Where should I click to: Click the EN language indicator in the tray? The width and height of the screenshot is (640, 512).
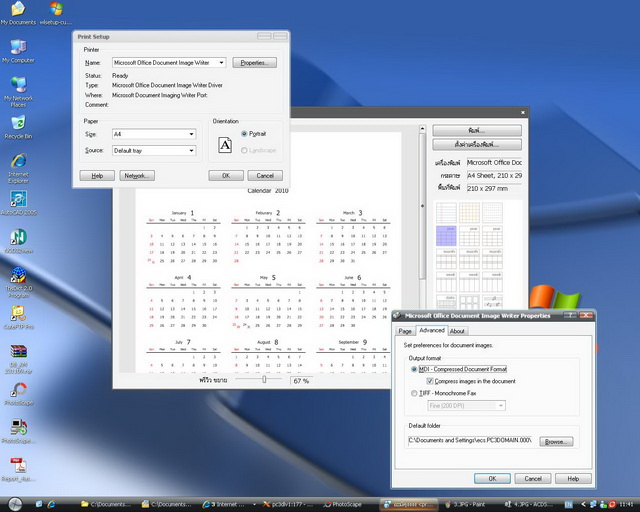coord(569,505)
